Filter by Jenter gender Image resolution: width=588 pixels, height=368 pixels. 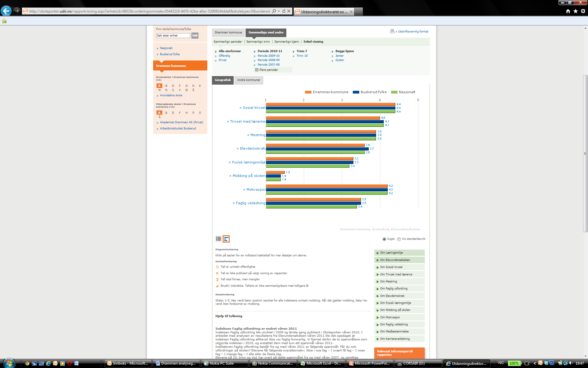(339, 56)
